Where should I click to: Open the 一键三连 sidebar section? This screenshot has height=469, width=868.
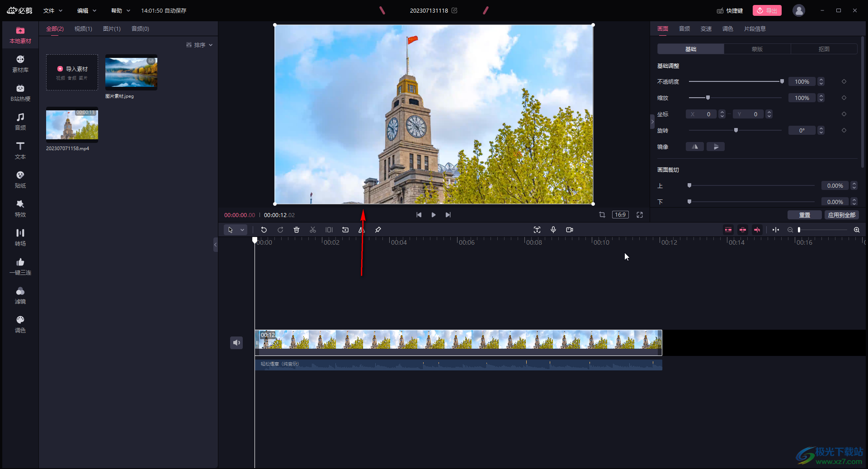pos(20,267)
